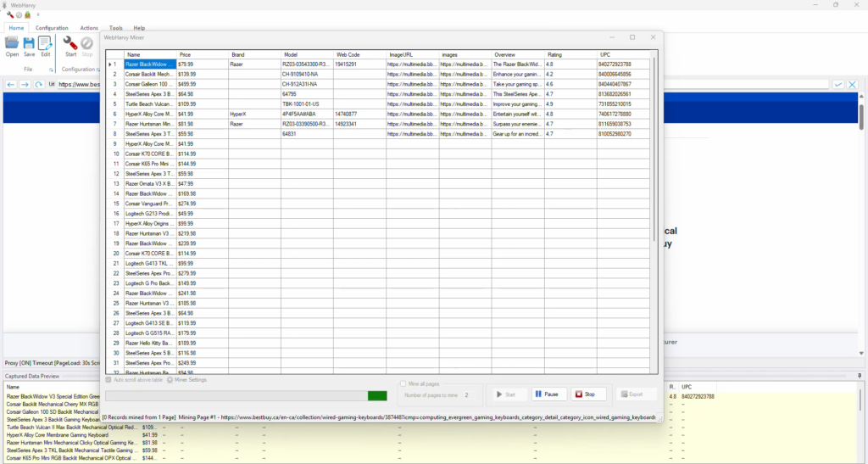The height and width of the screenshot is (464, 868).
Task: Click wrench icon in quick access toolbar
Action: pyautogui.click(x=10, y=15)
